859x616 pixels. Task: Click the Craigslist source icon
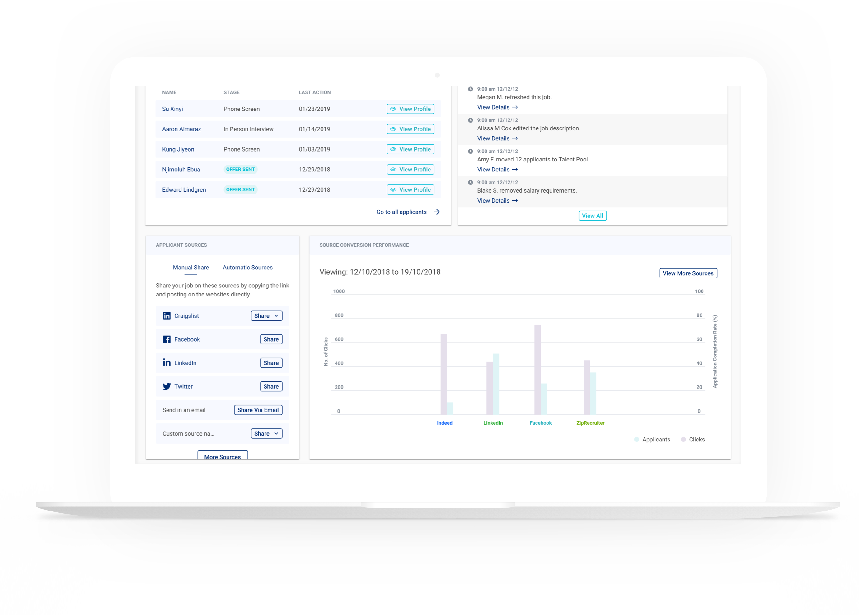click(167, 315)
